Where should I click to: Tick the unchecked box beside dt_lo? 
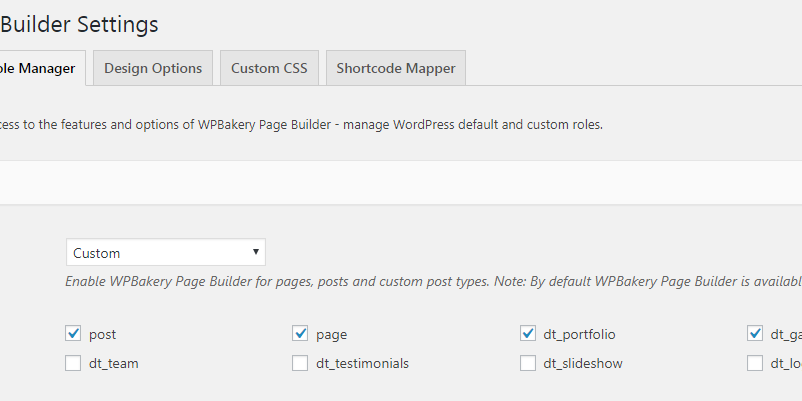coord(755,363)
